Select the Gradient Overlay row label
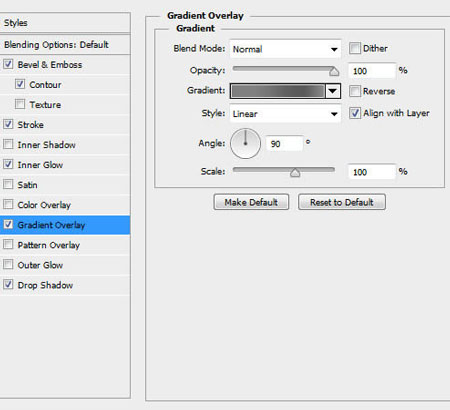The image size is (450, 410). click(51, 225)
